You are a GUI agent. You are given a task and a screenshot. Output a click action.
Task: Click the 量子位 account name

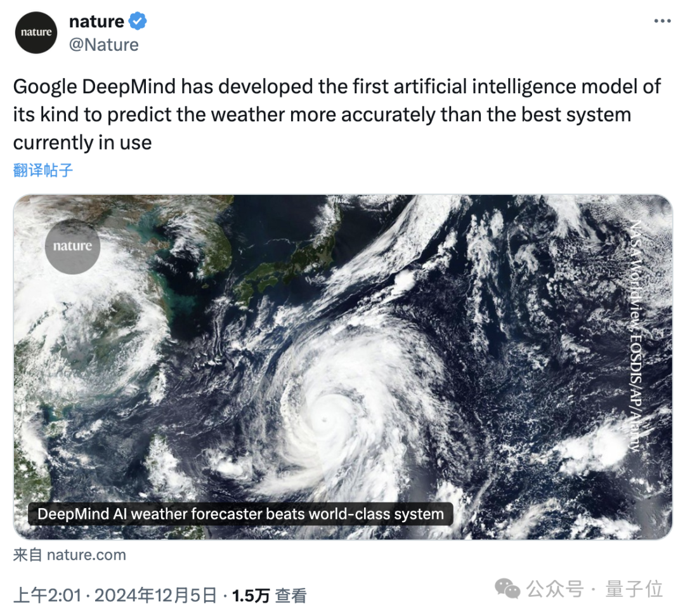pos(634,589)
